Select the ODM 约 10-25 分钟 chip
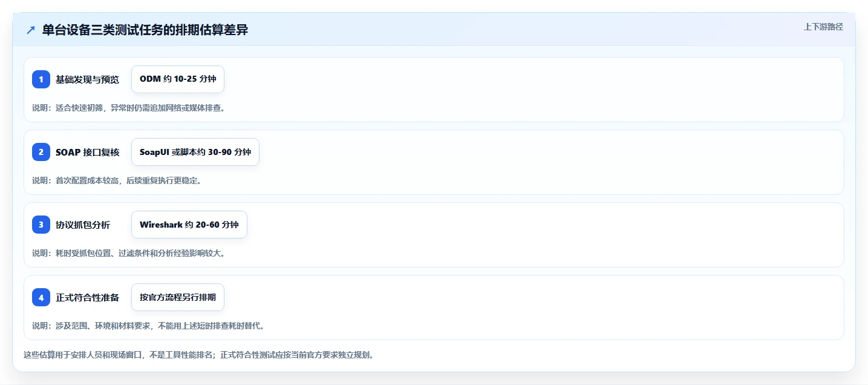 (x=178, y=79)
